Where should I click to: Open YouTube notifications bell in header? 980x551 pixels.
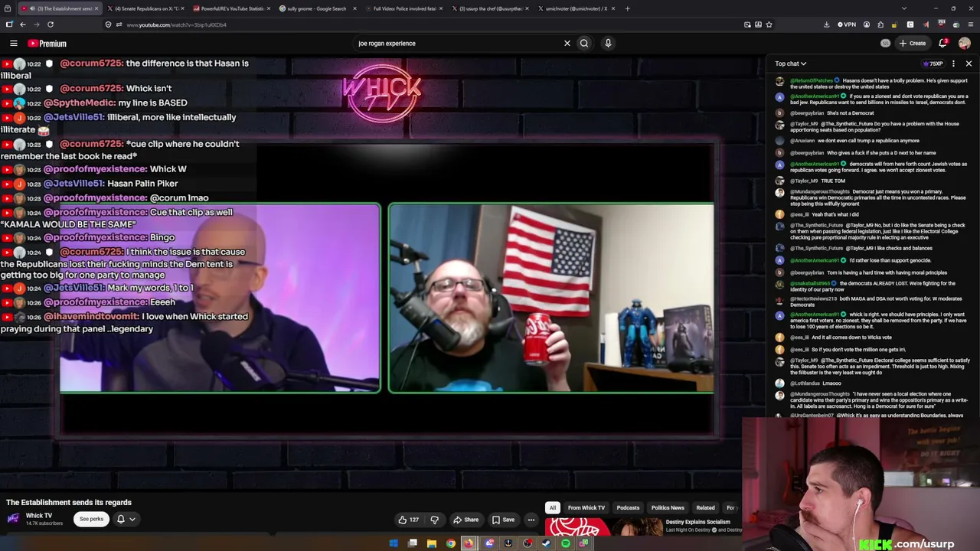click(x=943, y=43)
